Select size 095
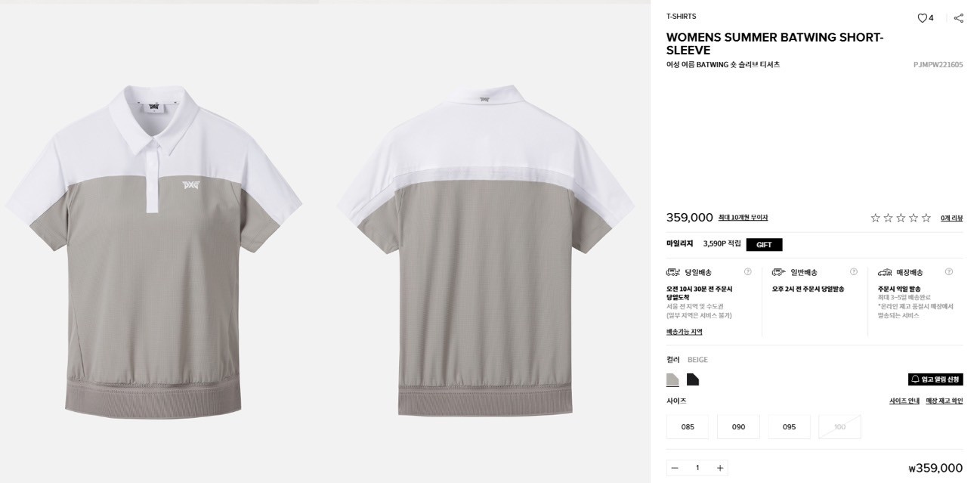This screenshot has height=483, width=980. tap(789, 427)
